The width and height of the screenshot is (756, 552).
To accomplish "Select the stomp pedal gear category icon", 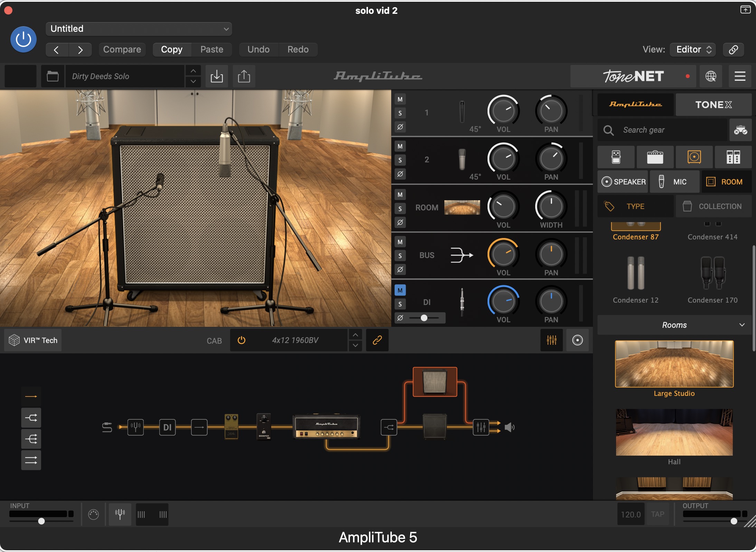I will click(x=616, y=157).
